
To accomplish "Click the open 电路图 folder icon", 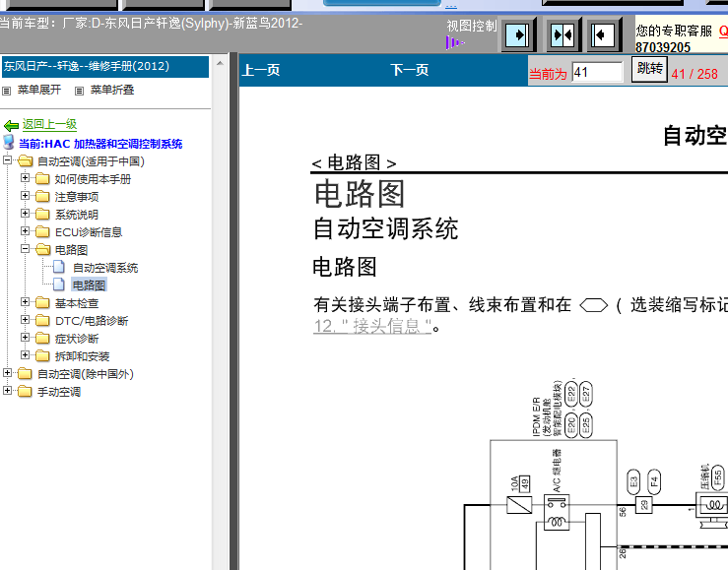I will point(42,249).
